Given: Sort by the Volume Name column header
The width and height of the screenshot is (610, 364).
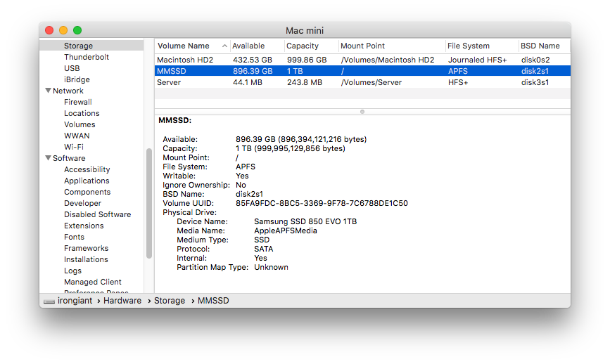Looking at the screenshot, I should click(x=192, y=46).
